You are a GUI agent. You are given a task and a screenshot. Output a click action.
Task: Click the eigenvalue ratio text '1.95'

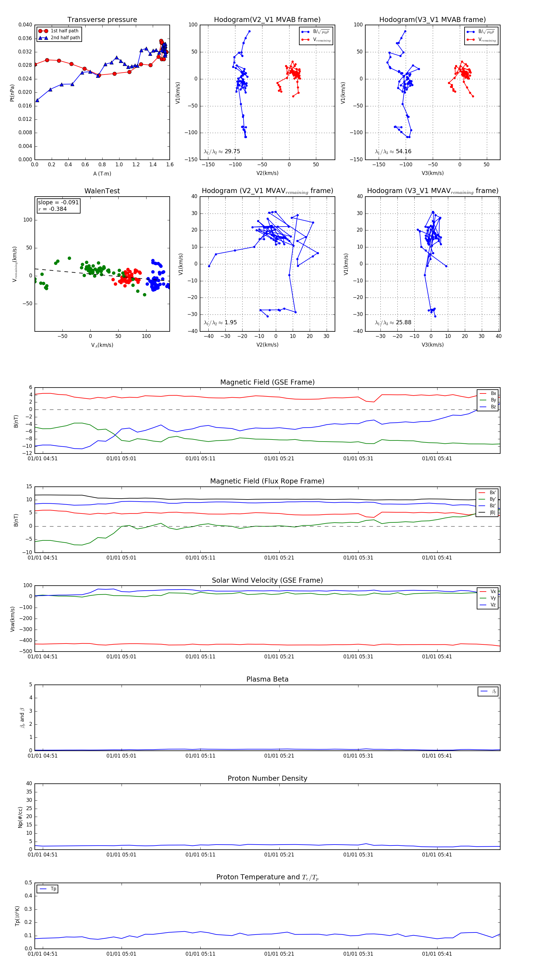pos(231,323)
